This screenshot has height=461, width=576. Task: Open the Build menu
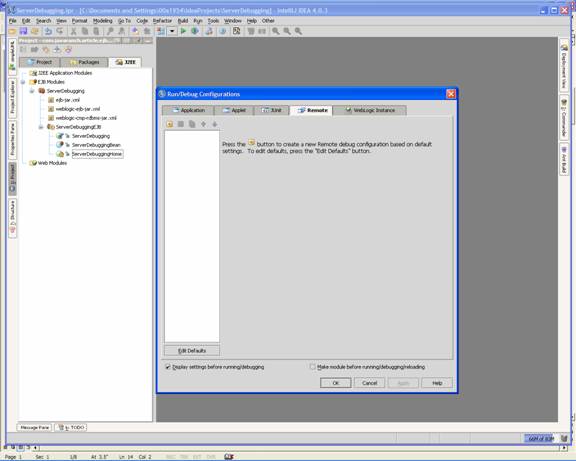[x=183, y=21]
